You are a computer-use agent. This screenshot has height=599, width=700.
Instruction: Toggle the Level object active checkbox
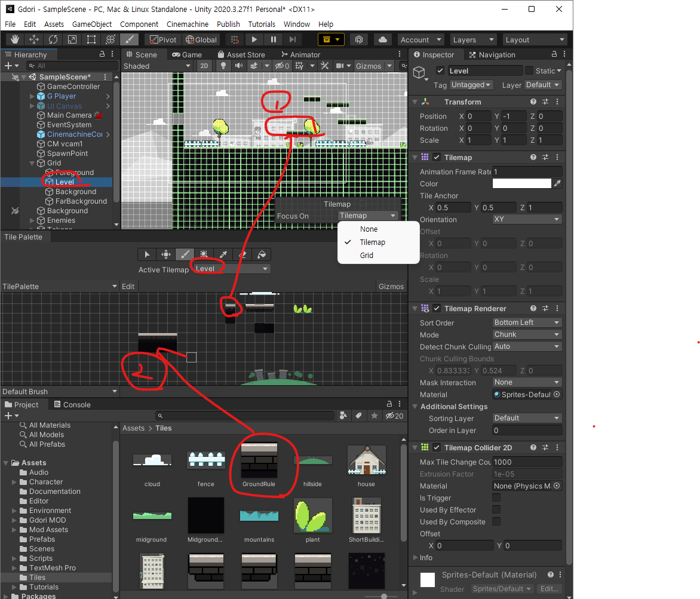click(x=440, y=70)
